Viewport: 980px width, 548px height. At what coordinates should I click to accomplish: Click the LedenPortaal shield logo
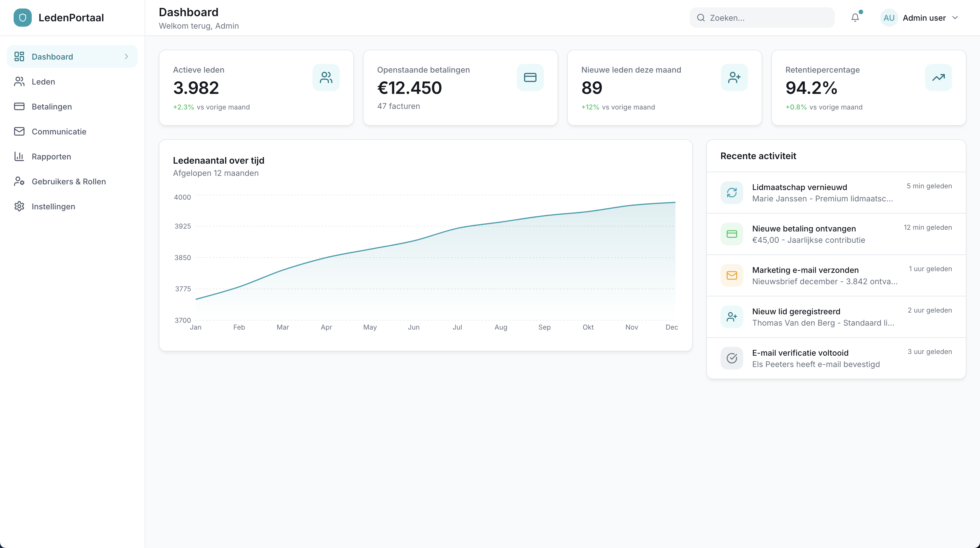22,18
